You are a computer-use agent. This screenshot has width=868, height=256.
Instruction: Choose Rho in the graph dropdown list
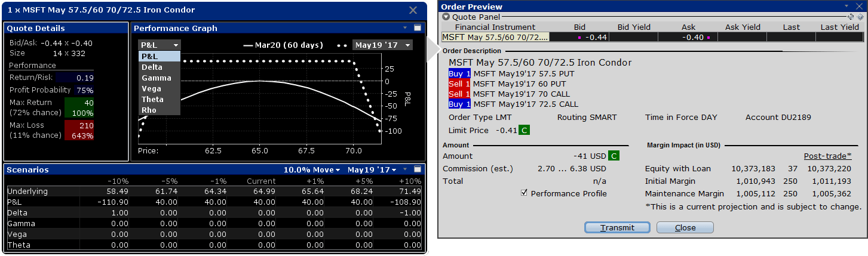point(159,110)
